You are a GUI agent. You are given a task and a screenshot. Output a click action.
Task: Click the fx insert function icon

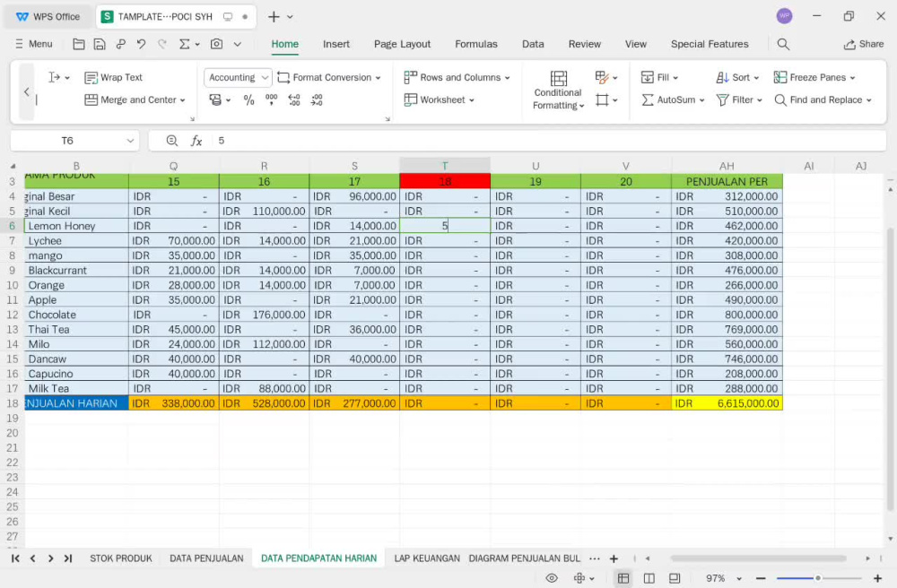point(196,141)
